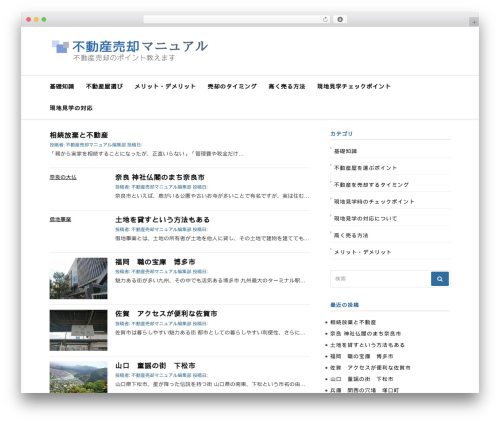Open article 佐賀 アクセスが便利な佐賀市 headline
Image resolution: width=500 pixels, height=423 pixels.
166,314
